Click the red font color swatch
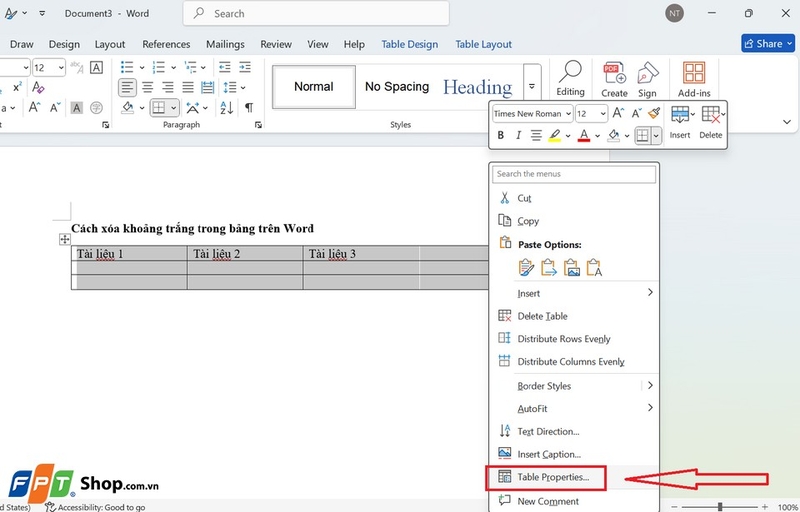 click(x=585, y=135)
